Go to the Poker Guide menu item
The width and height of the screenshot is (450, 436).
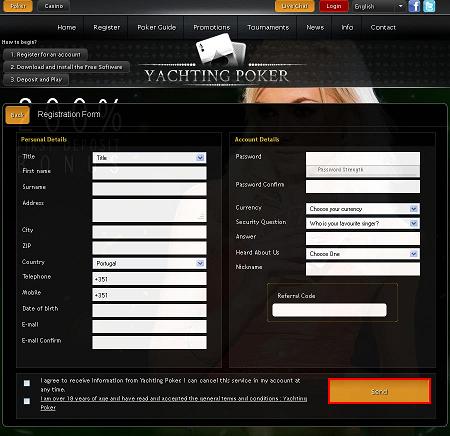point(156,27)
